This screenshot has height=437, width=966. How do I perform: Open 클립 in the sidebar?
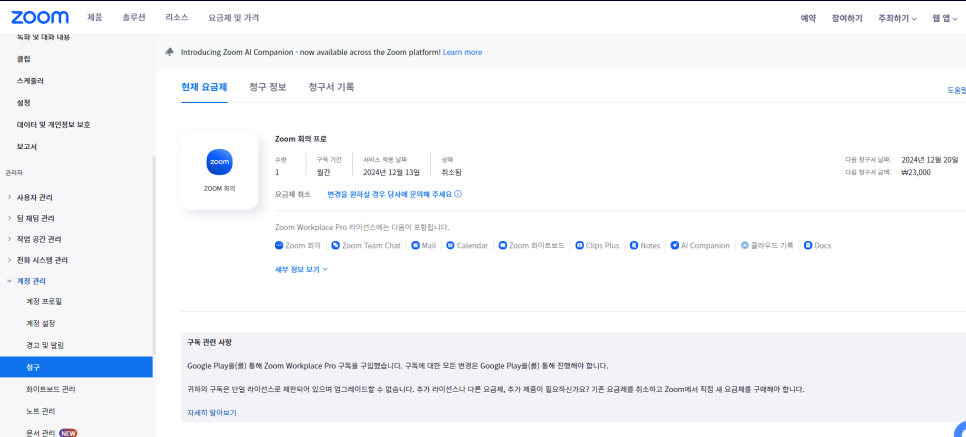click(23, 59)
